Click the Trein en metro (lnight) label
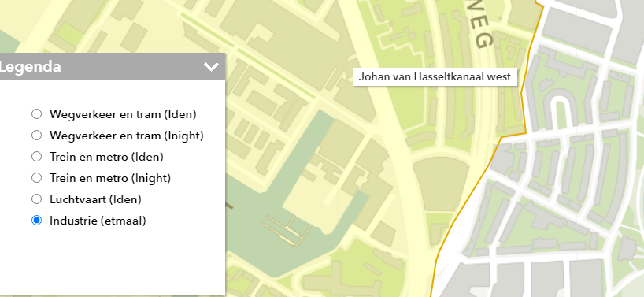Viewport: 644px width, 297px height. (x=110, y=178)
